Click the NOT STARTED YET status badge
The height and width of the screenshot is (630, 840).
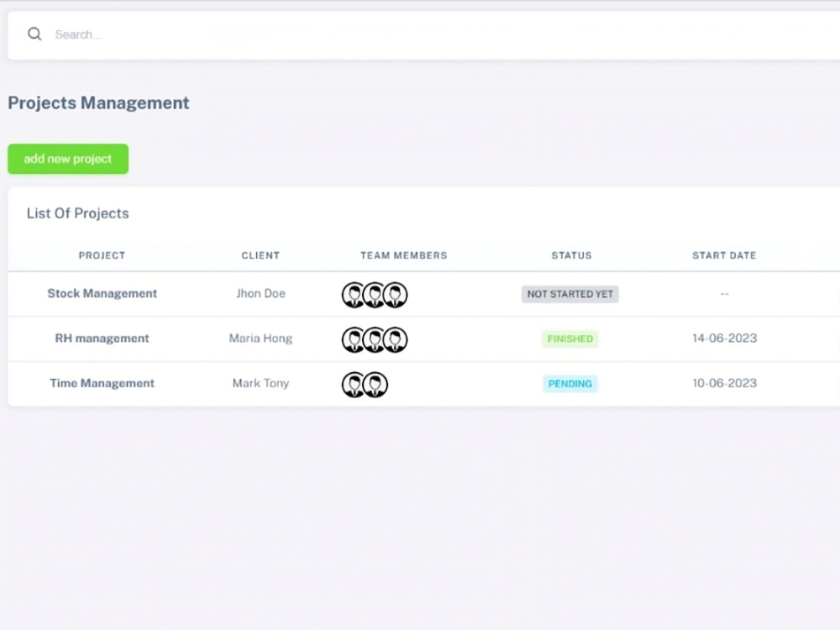[x=570, y=294]
